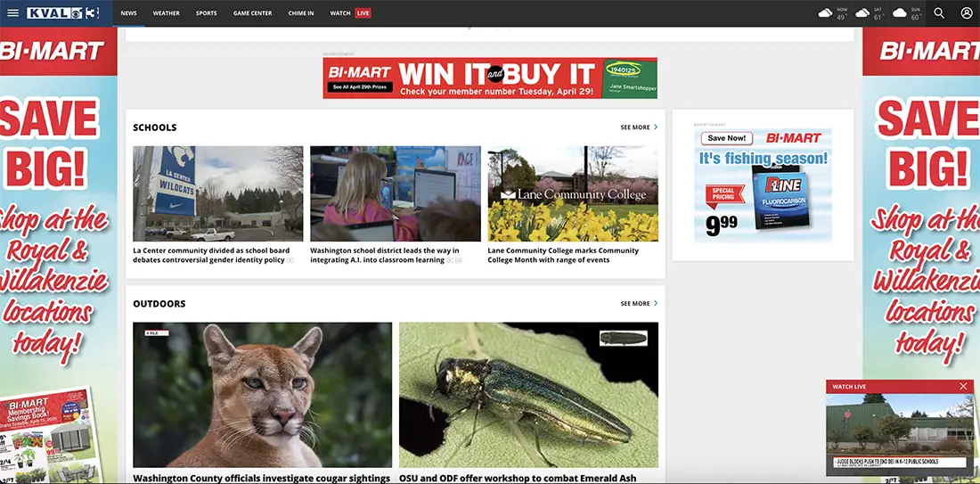Click the girl at laptop classroom thumbnail

click(x=396, y=193)
